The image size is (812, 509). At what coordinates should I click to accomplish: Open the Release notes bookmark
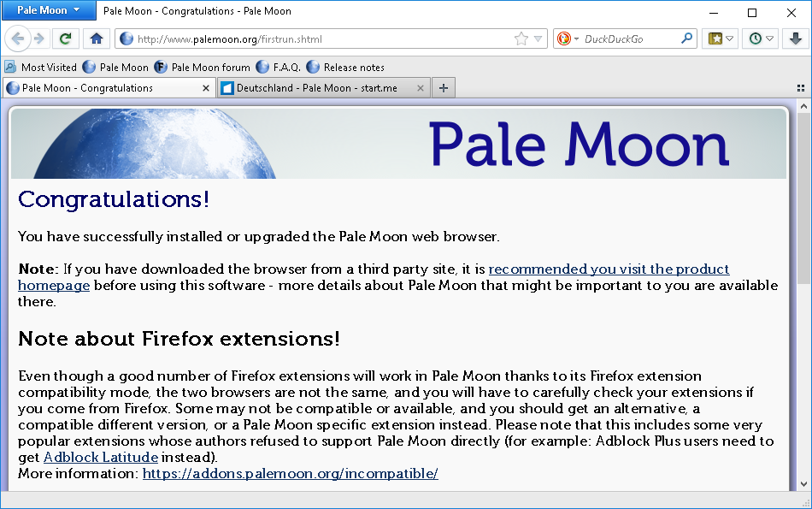tap(345, 68)
